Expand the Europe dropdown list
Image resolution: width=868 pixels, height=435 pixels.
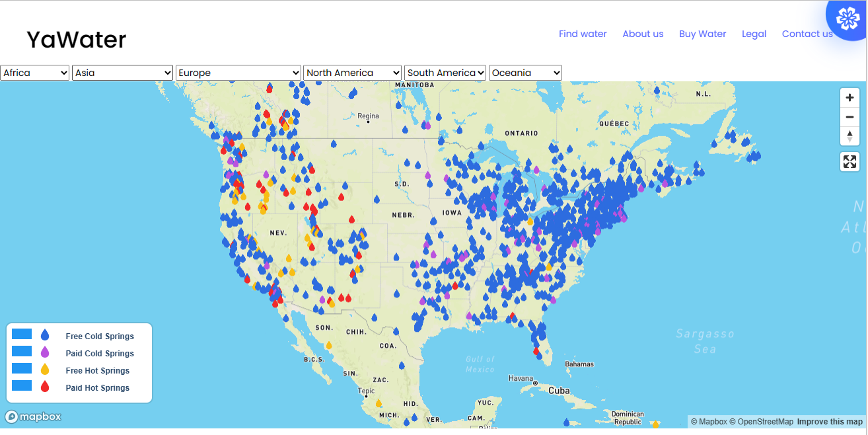pos(238,73)
